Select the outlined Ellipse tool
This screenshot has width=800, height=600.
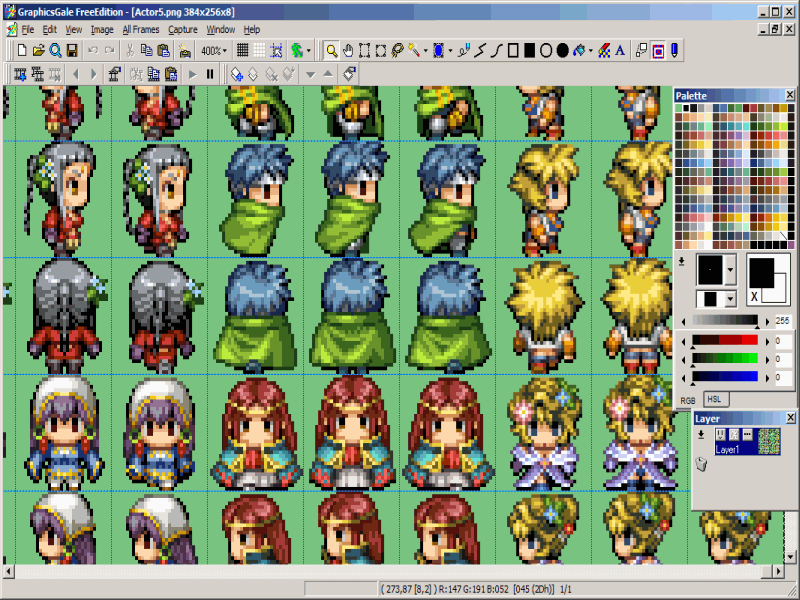546,51
